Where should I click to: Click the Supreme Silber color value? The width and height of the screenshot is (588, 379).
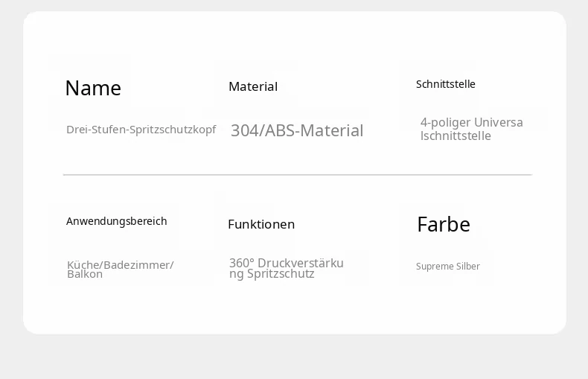(x=448, y=267)
